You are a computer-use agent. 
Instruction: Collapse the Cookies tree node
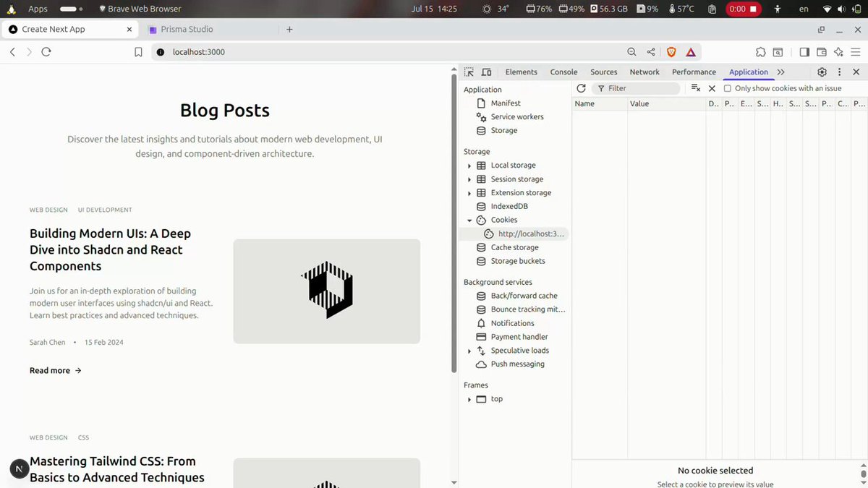(x=469, y=221)
